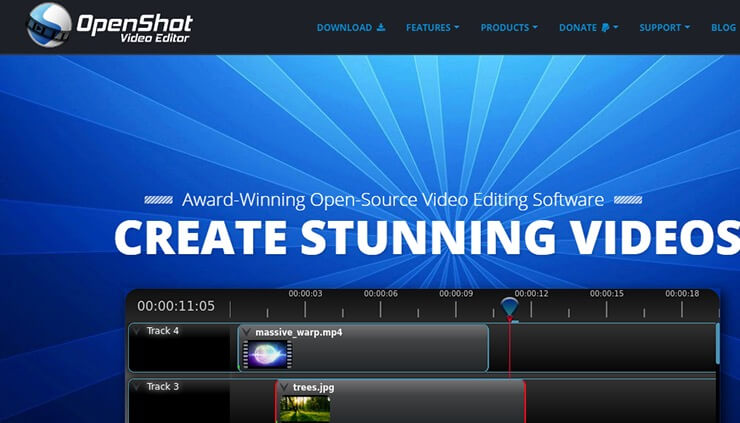Click the trees.jpg clip title
The image size is (740, 423).
[x=313, y=388]
